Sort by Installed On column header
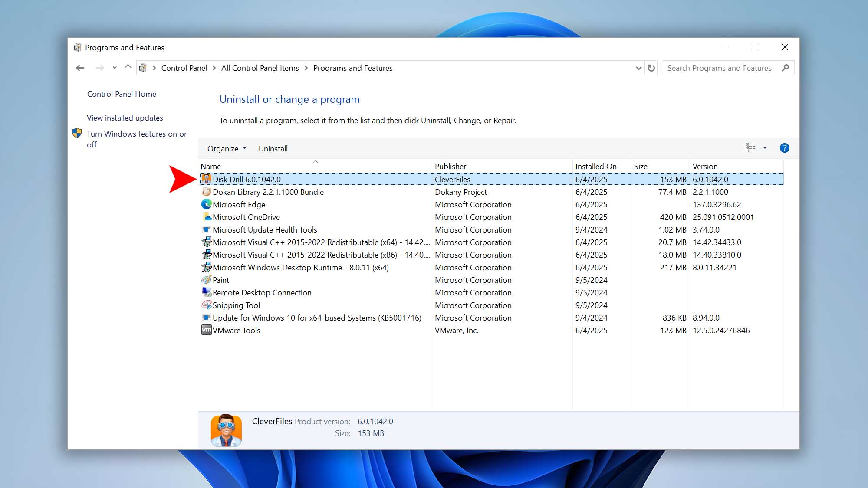Screen dimensions: 868x488 [x=602, y=166]
